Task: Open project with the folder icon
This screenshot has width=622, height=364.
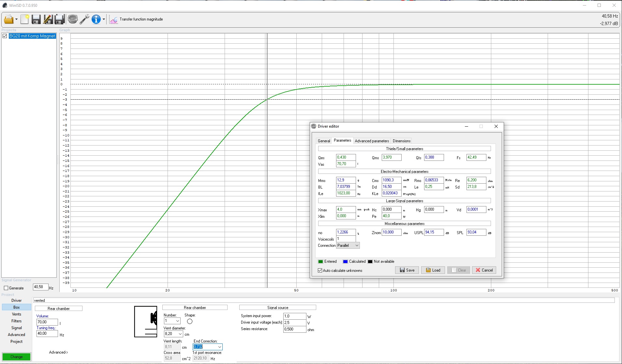Action: tap(8, 20)
